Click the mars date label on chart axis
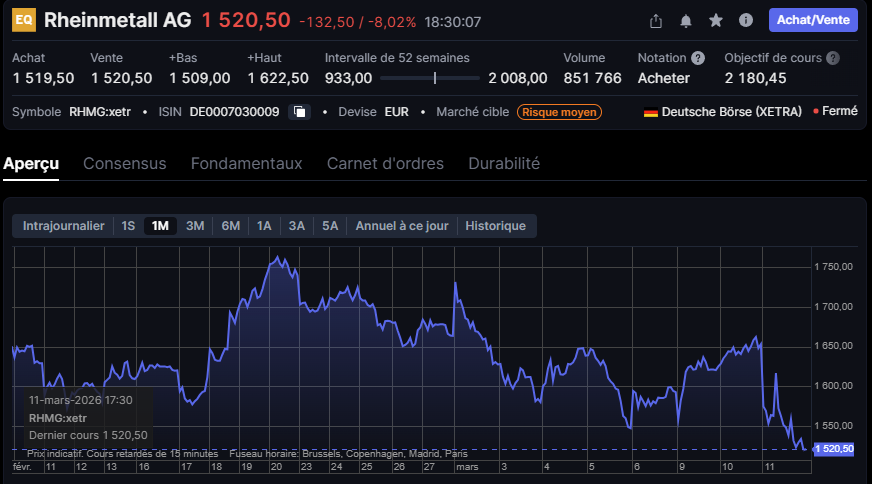 click(x=467, y=467)
